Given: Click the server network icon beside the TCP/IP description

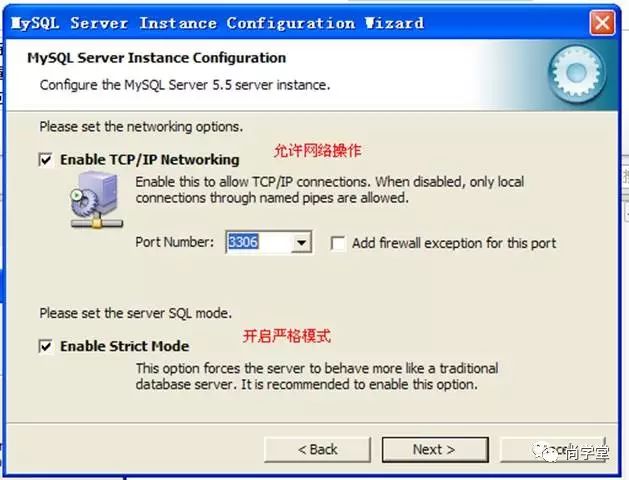Looking at the screenshot, I should [97, 200].
